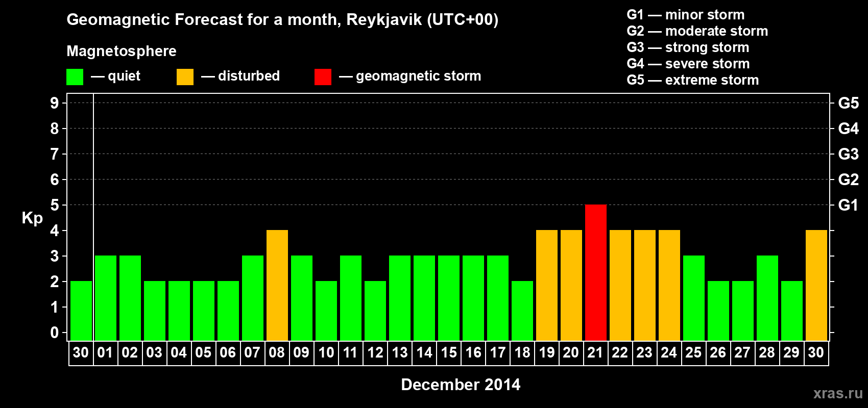Click date label 25 on the axis
Image resolution: width=868 pixels, height=408 pixels.
[693, 352]
